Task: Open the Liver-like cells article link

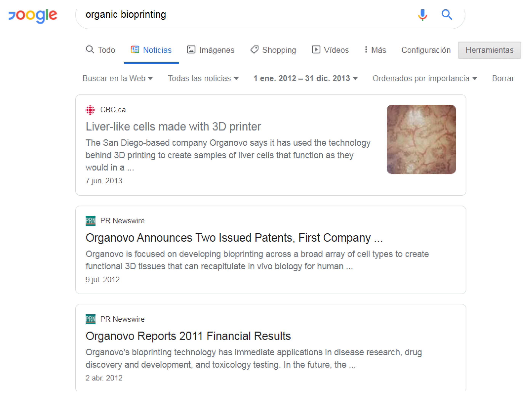Action: point(173,127)
